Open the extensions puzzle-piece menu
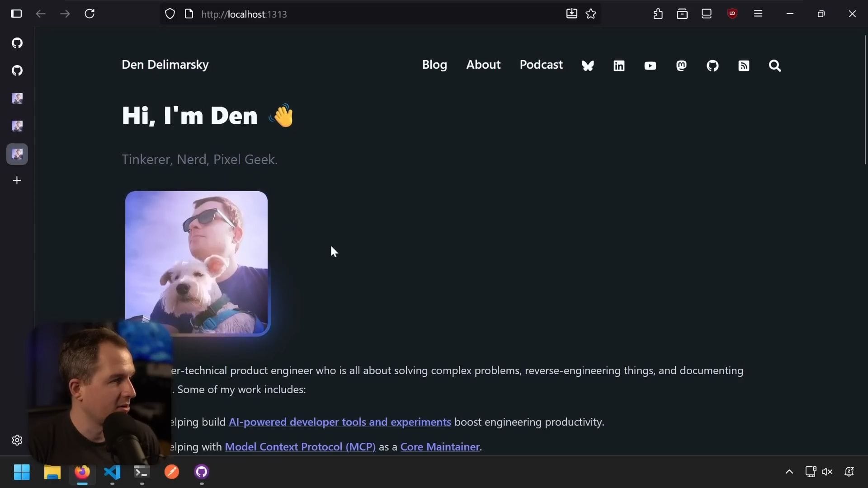The width and height of the screenshot is (868, 488). pyautogui.click(x=658, y=14)
